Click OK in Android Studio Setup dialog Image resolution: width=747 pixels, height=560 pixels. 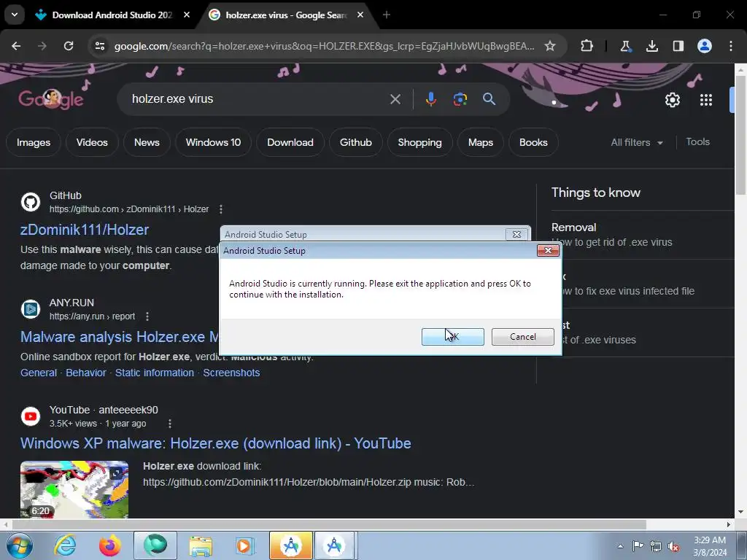tap(452, 337)
